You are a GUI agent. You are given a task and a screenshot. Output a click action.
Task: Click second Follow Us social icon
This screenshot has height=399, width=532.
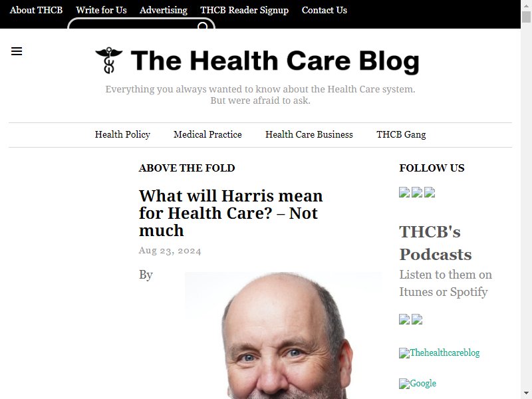click(x=417, y=192)
